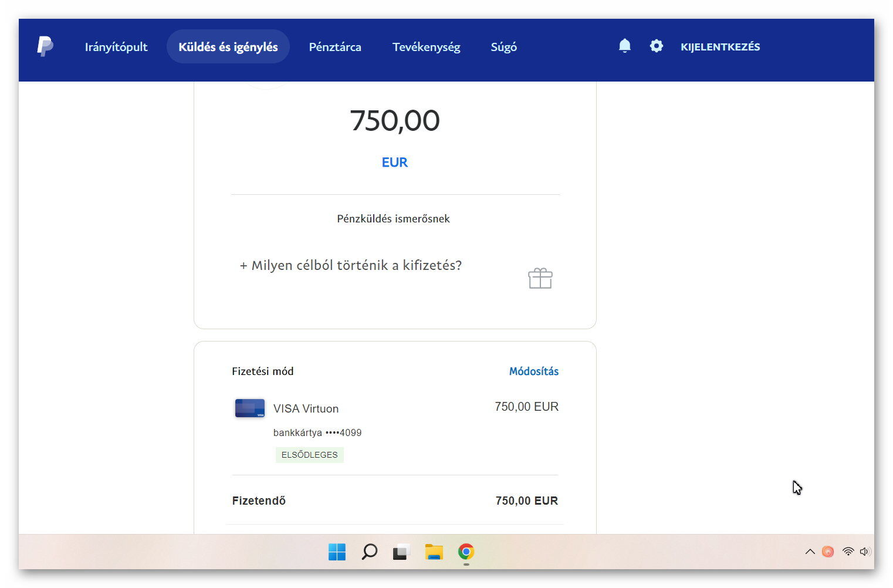Click the 750,00 amount field
Image resolution: width=893 pixels, height=588 pixels.
pyautogui.click(x=395, y=120)
